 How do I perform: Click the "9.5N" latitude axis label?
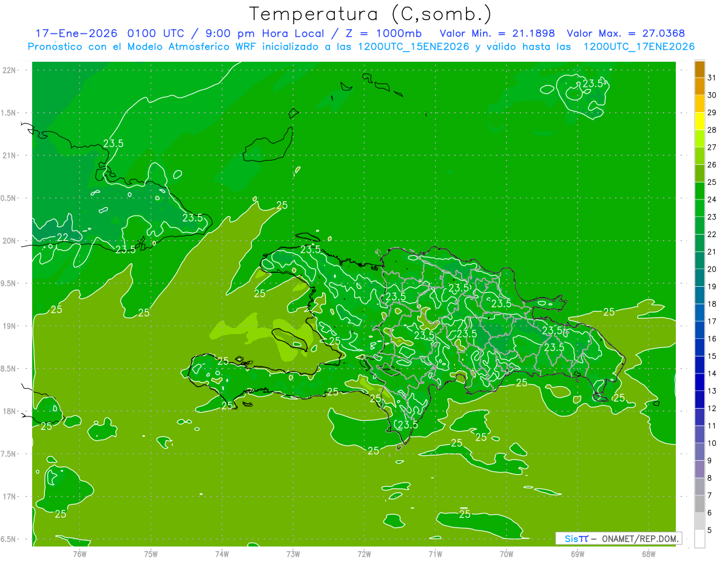point(9,283)
